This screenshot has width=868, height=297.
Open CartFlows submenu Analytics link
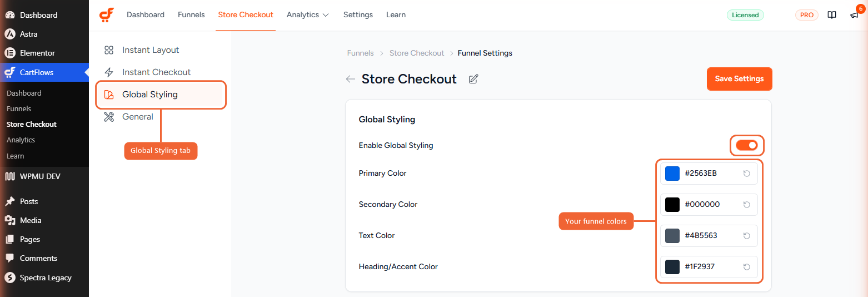pyautogui.click(x=21, y=140)
